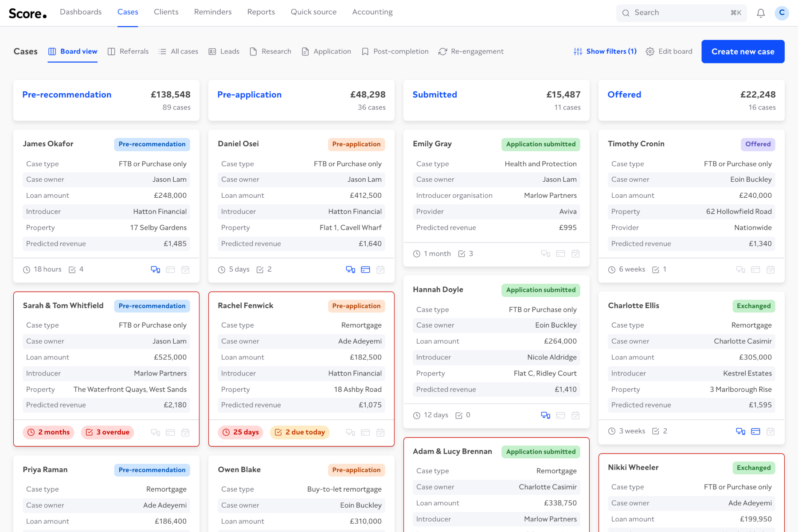The height and width of the screenshot is (532, 798).
Task: Click the Search input field
Action: (x=681, y=13)
